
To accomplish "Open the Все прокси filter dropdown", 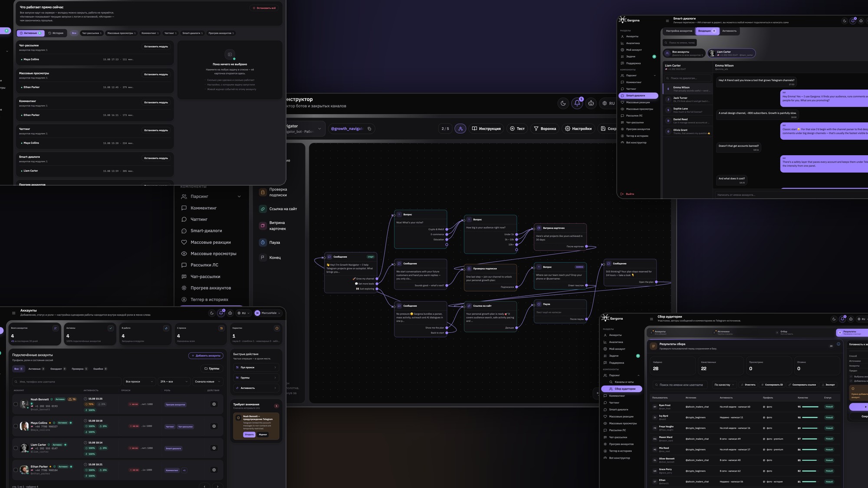I will click(x=139, y=381).
